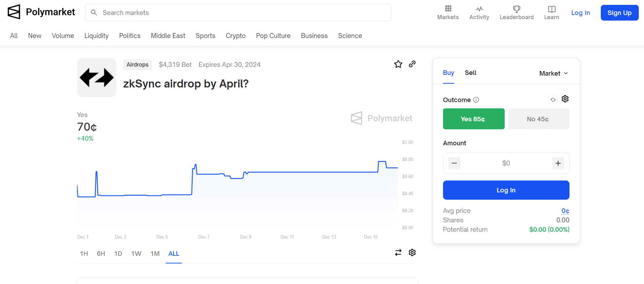Open trade settings gear beside Outcome

(565, 99)
